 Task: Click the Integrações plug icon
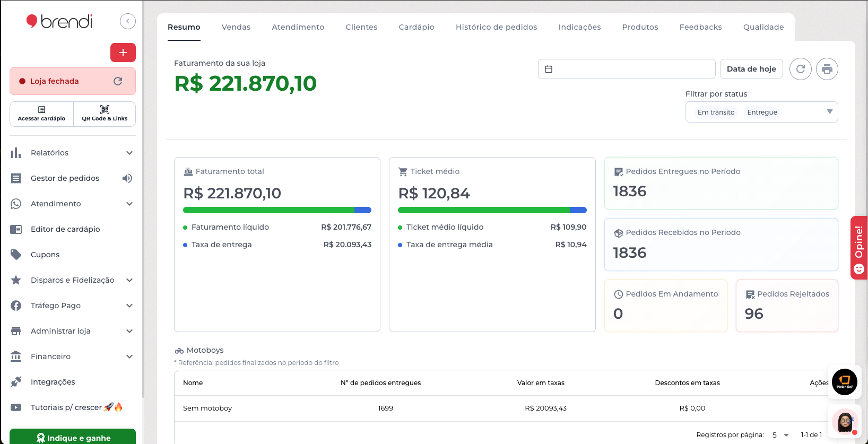pyautogui.click(x=16, y=382)
